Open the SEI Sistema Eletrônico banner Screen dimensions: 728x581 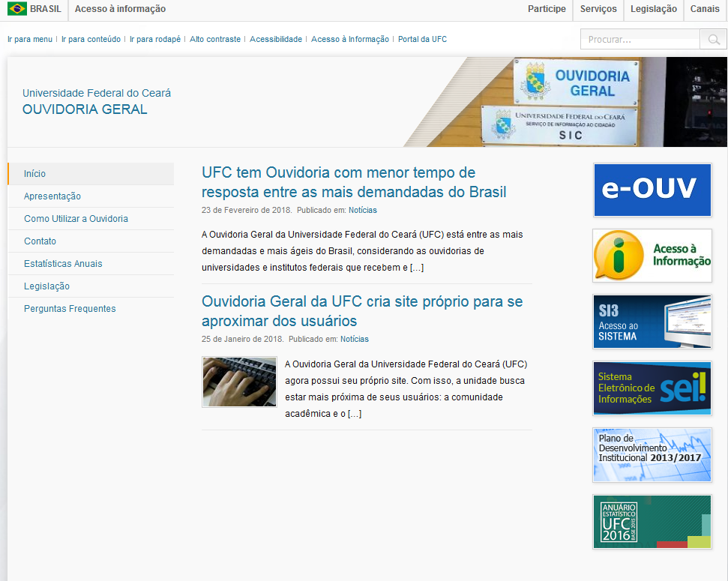[652, 388]
